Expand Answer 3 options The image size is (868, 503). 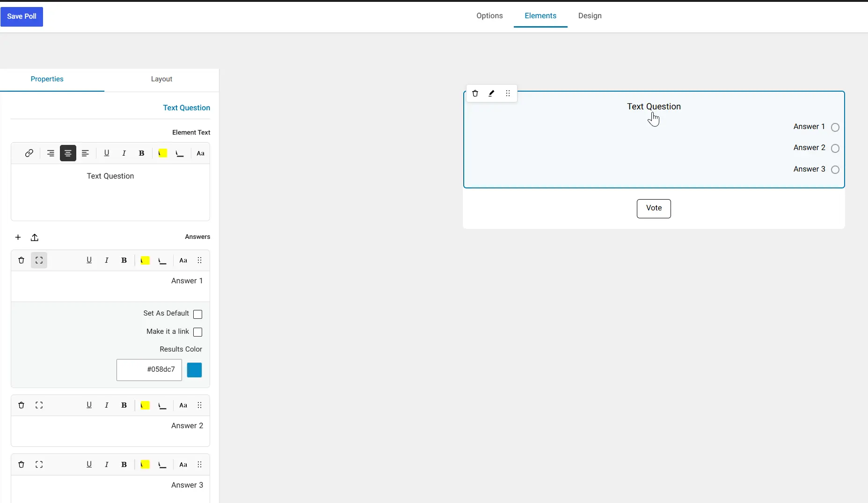click(39, 465)
